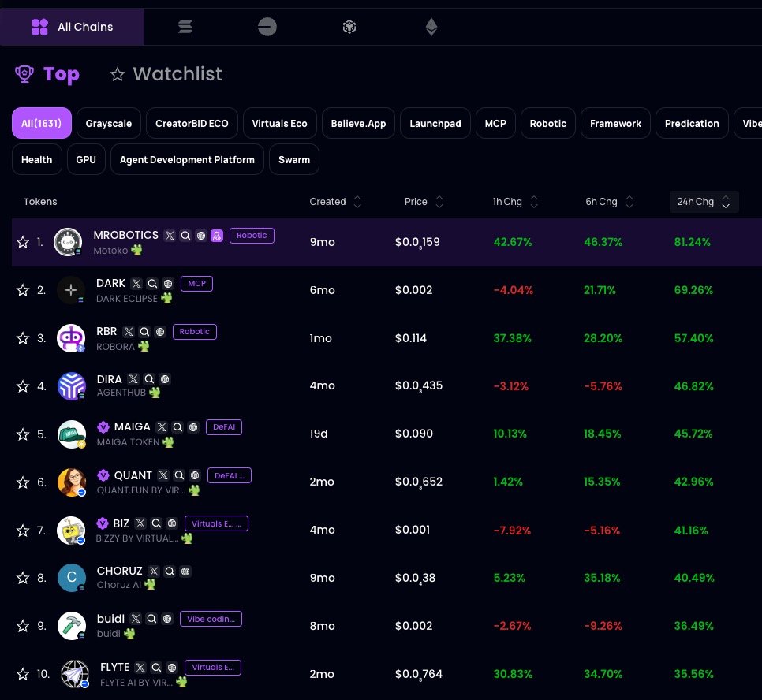
Task: Sort the table by 24h Chg
Action: (x=704, y=202)
